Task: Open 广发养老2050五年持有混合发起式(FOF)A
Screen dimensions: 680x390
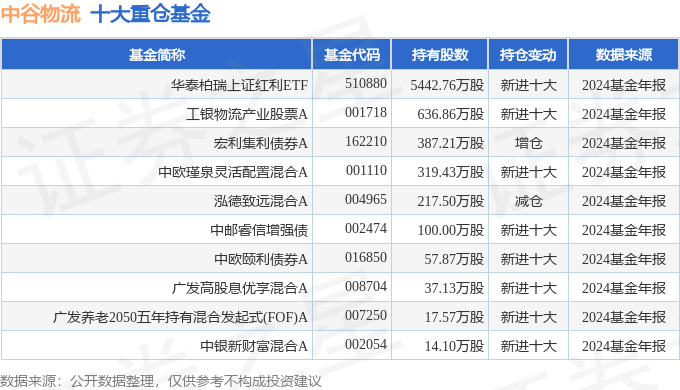Action: tap(180, 317)
